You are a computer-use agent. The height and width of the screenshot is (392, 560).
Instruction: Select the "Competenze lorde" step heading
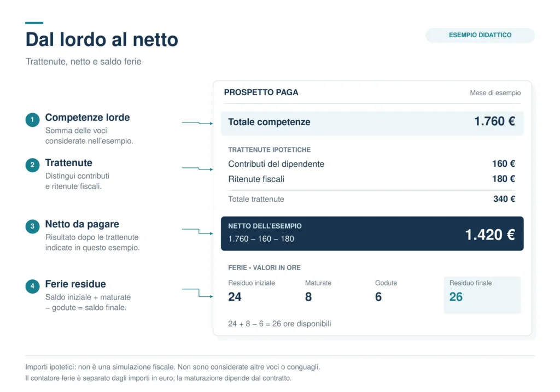point(87,117)
